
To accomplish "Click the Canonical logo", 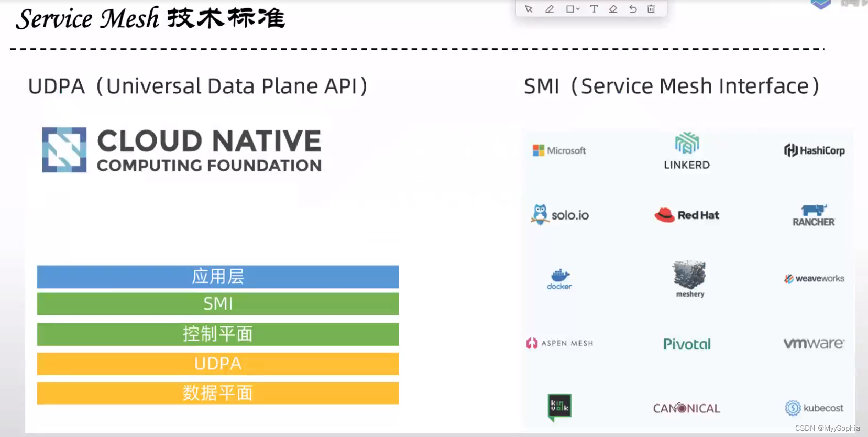I will 686,408.
